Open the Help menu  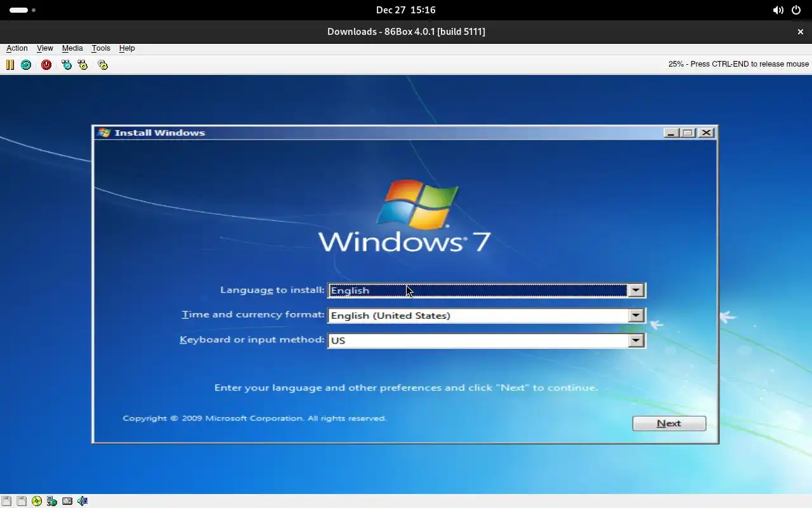click(127, 48)
